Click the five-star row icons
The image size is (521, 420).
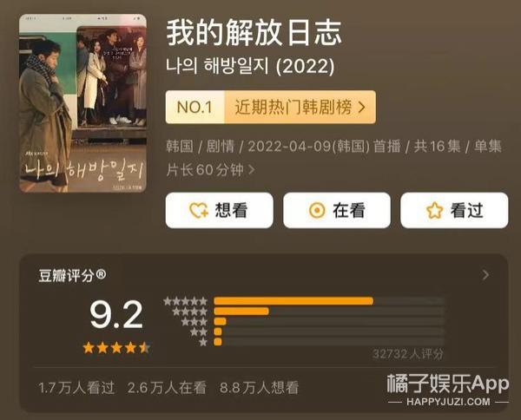[186, 301]
